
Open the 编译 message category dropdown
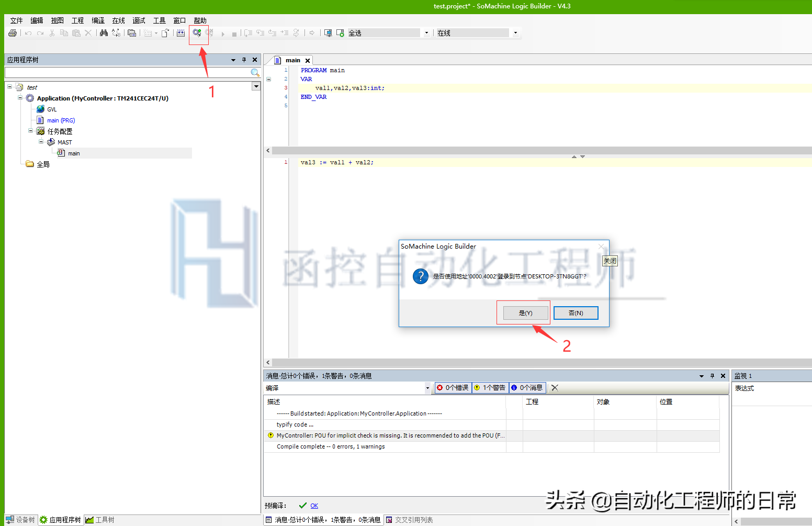click(x=427, y=388)
